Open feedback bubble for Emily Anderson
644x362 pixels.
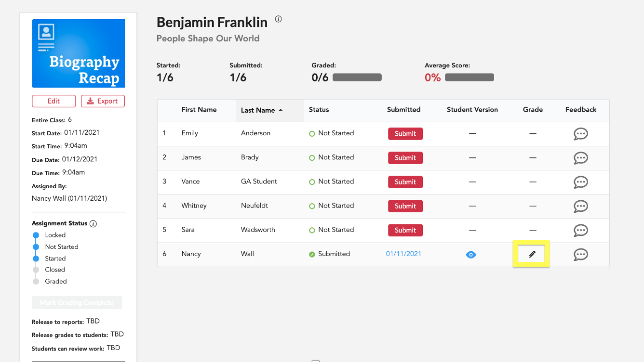(580, 134)
